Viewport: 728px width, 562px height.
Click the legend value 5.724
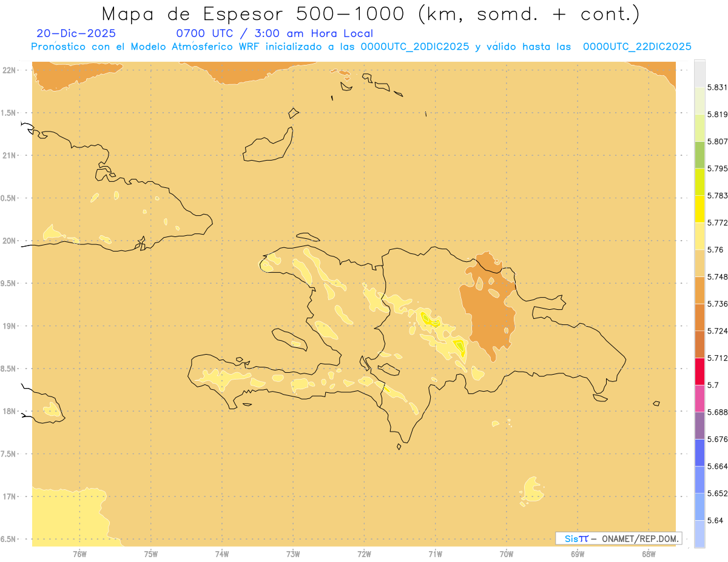pos(717,330)
